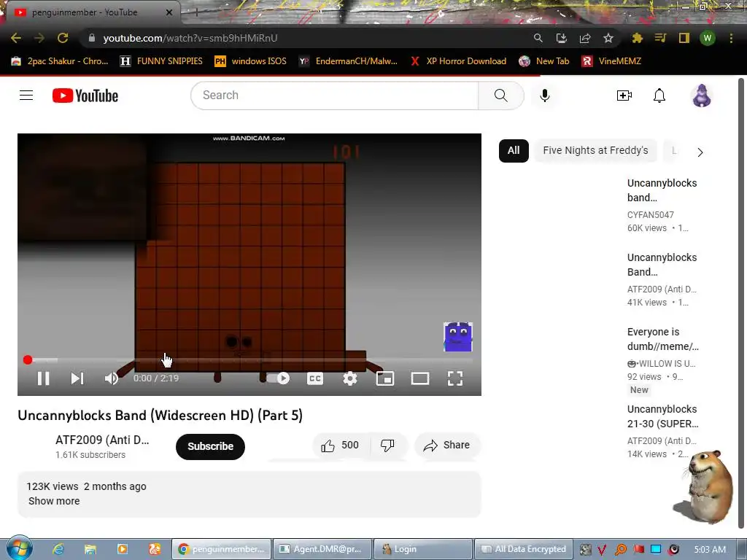Open the Chrome extensions puzzle icon
Viewport: 747px width, 560px height.
[x=637, y=38]
